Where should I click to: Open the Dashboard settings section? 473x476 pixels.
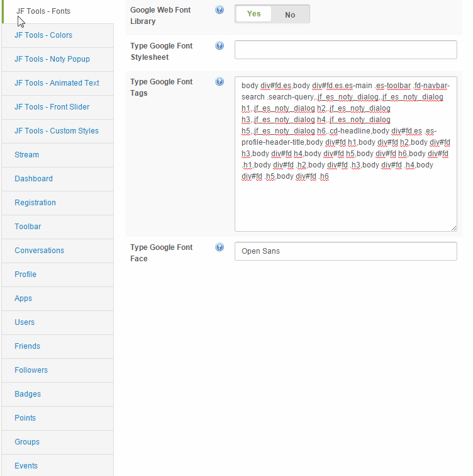coord(33,179)
